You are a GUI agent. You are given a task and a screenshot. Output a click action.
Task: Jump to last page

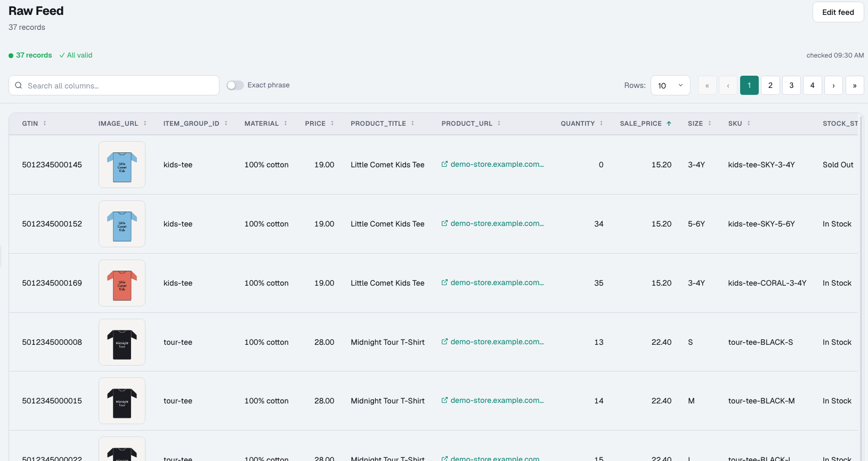pos(855,85)
